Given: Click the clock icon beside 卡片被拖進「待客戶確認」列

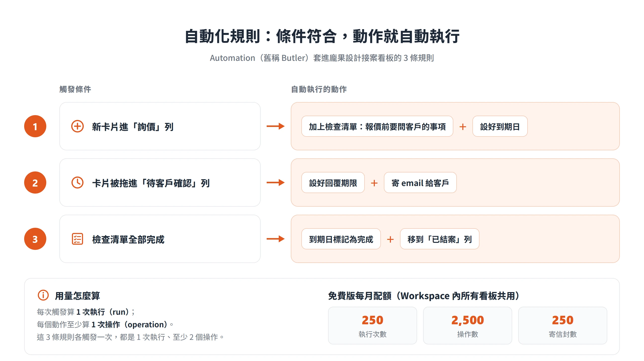Looking at the screenshot, I should point(77,183).
